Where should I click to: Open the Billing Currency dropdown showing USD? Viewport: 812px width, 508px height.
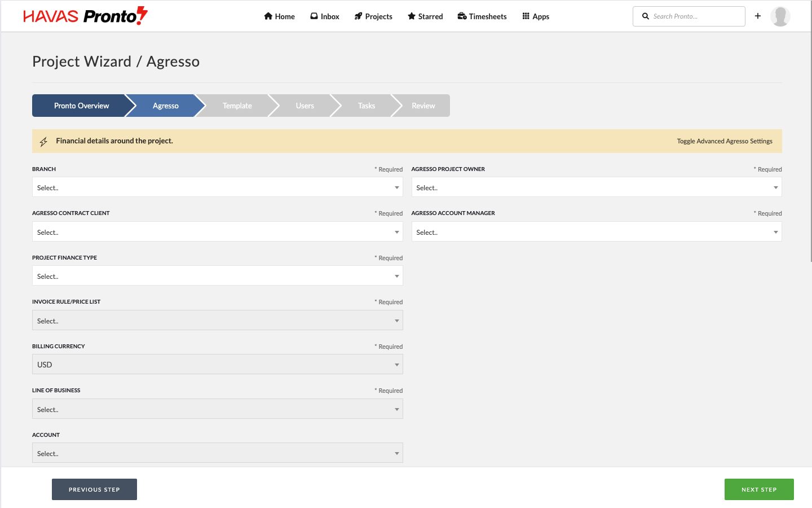(x=217, y=365)
